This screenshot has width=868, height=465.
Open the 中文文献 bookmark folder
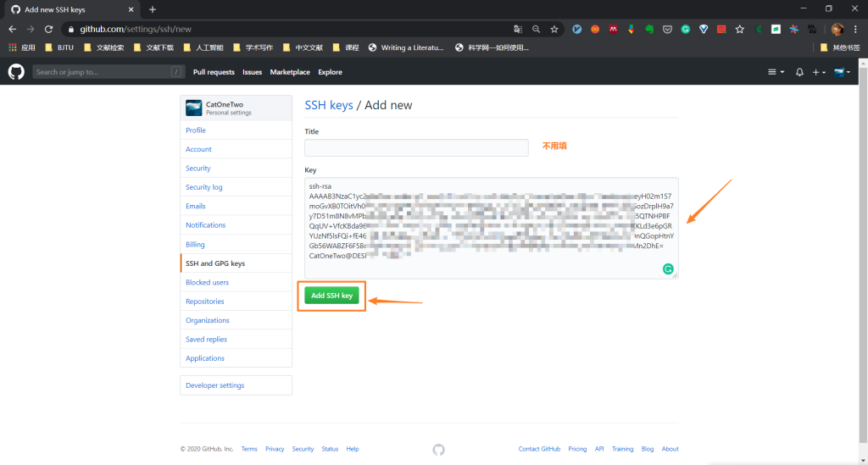303,47
